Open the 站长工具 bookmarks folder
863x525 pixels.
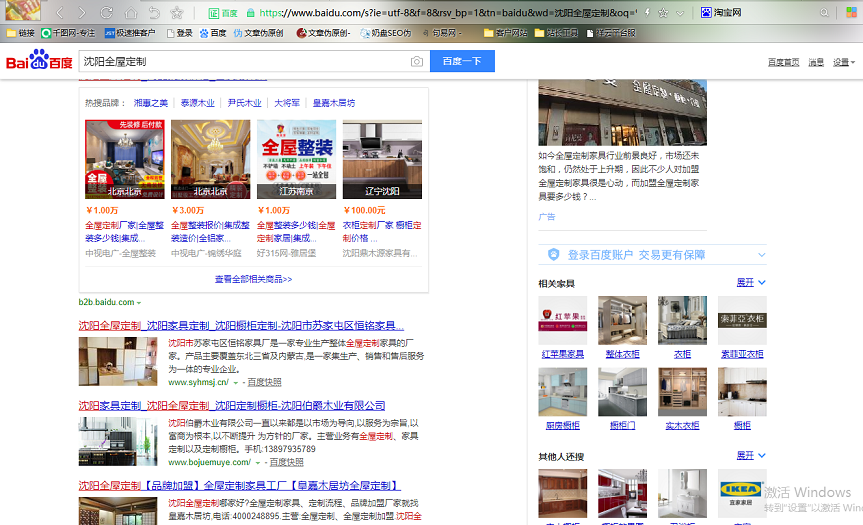click(x=556, y=33)
